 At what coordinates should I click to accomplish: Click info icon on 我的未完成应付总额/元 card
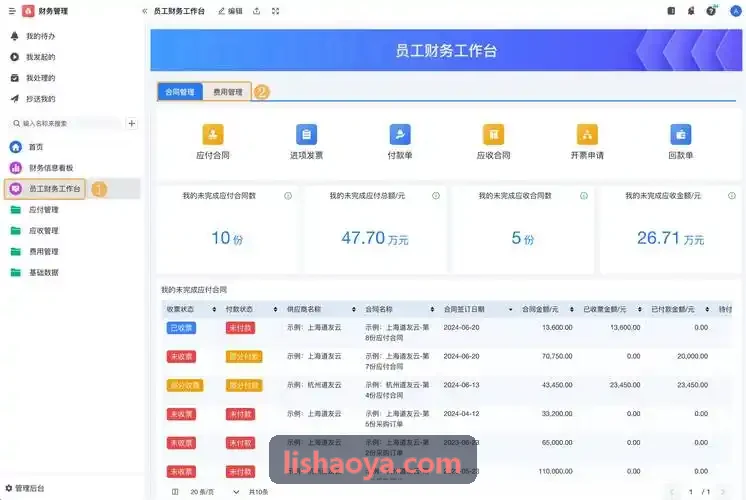(x=436, y=196)
